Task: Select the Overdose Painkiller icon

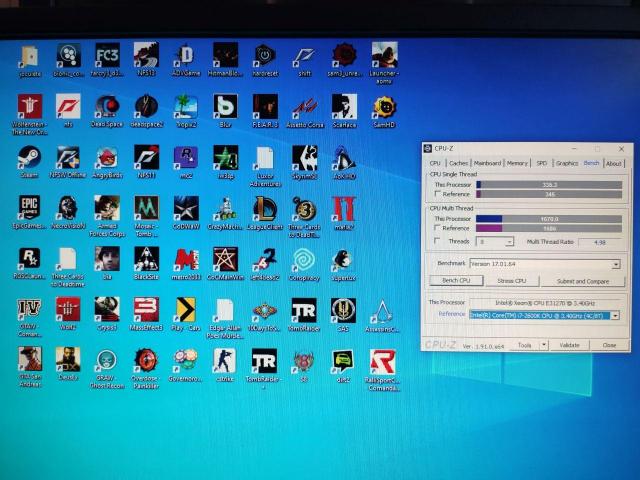Action: coord(146,368)
